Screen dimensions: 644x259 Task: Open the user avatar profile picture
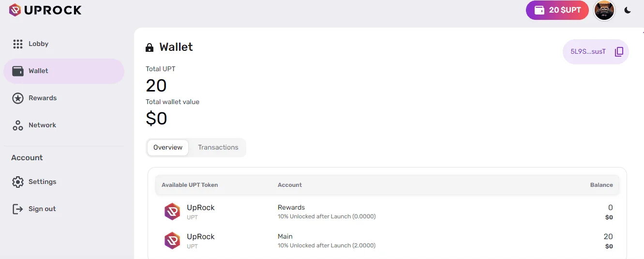pyautogui.click(x=604, y=10)
